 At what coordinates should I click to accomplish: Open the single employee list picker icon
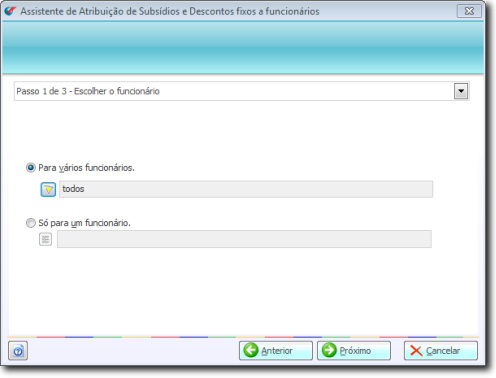click(45, 239)
